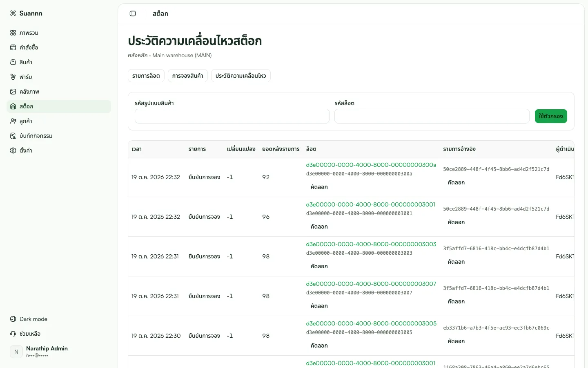Click the สต๊อก stock icon in sidebar

click(x=13, y=106)
